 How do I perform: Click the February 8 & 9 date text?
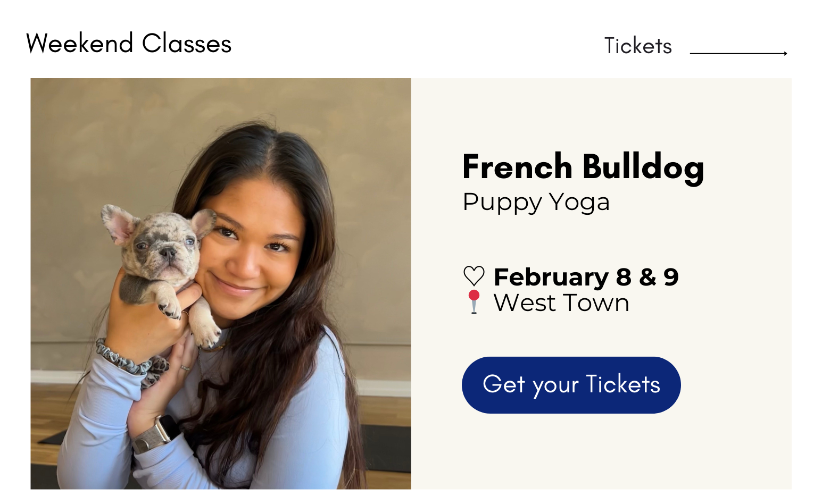click(586, 277)
